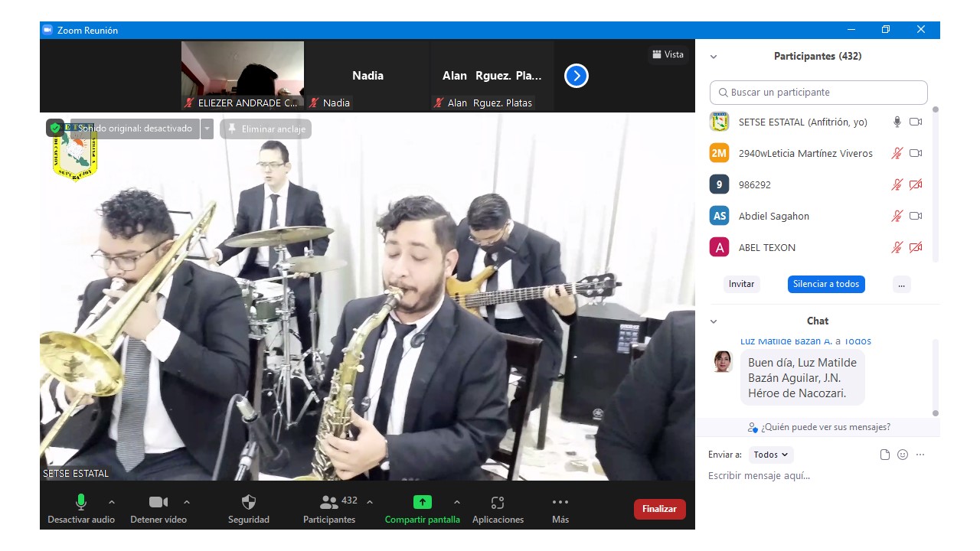Viewport: 980px width, 551px height.
Task: Unmute Abdiel Sagahon's microphone
Action: (897, 217)
